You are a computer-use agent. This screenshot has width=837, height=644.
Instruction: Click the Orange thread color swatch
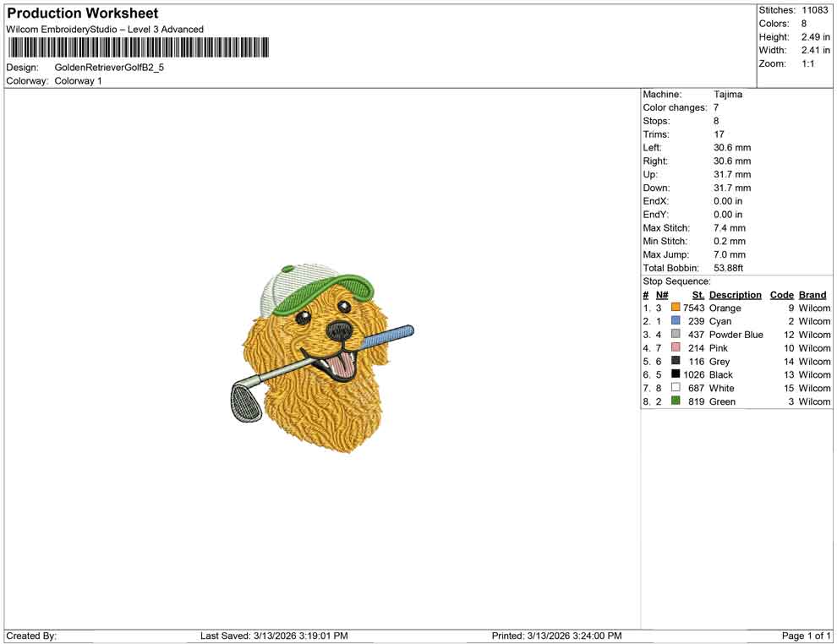click(x=676, y=308)
